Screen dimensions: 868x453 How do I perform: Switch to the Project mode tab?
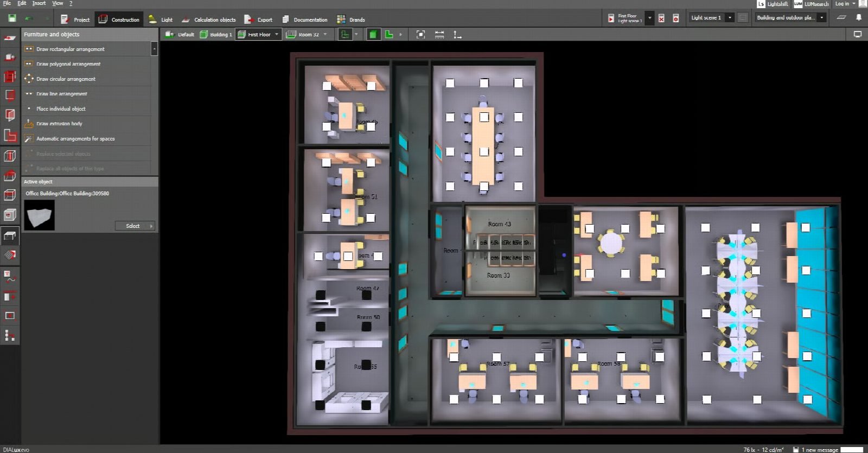tap(75, 20)
